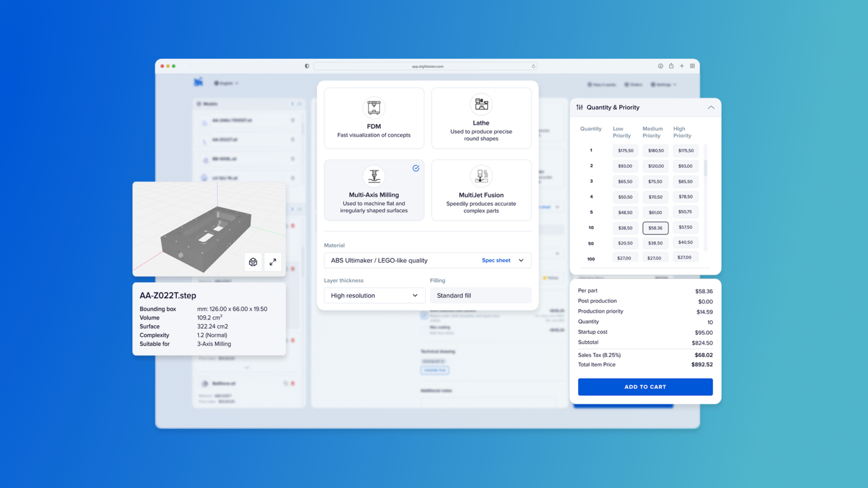Open the Spec sheet link
Screen dimensions: 868x488
click(496, 260)
